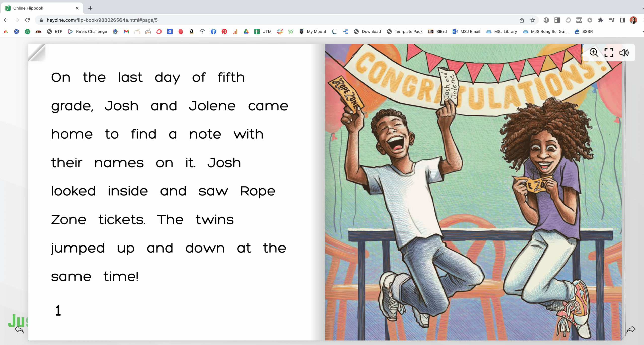Open the Template Pack bookmark
The height and width of the screenshot is (345, 644).
(405, 32)
